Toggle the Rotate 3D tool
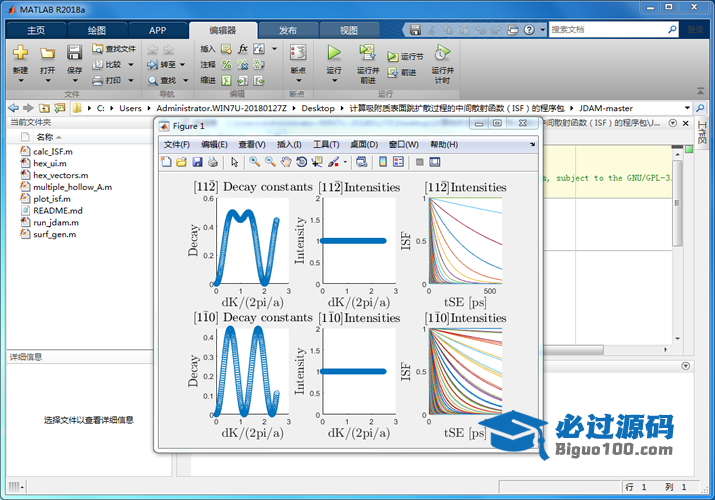The height and width of the screenshot is (500, 715). (301, 162)
